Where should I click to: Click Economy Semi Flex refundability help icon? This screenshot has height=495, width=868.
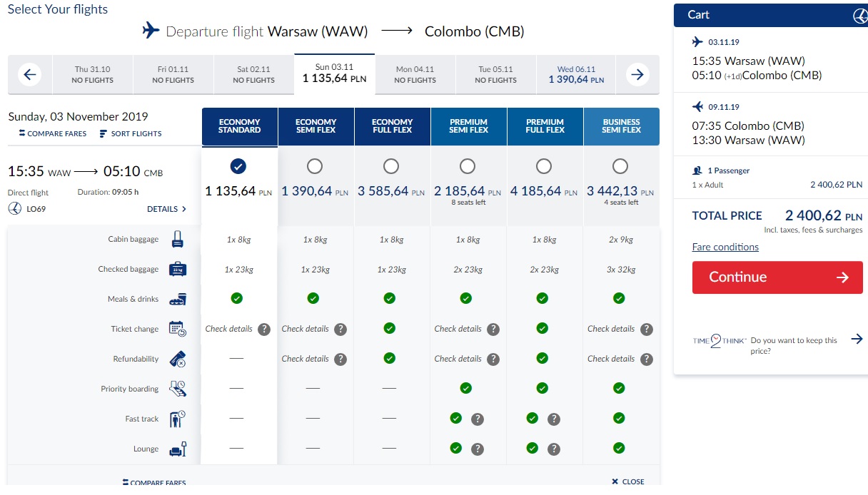pyautogui.click(x=340, y=359)
